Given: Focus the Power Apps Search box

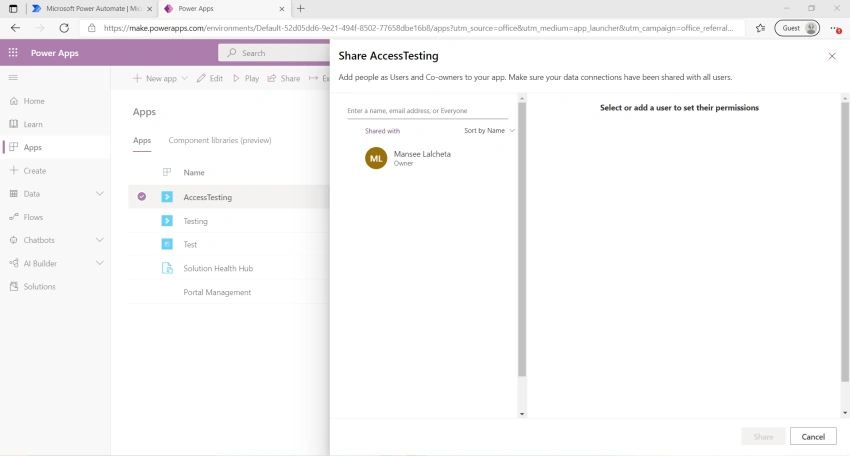Looking at the screenshot, I should click(274, 53).
